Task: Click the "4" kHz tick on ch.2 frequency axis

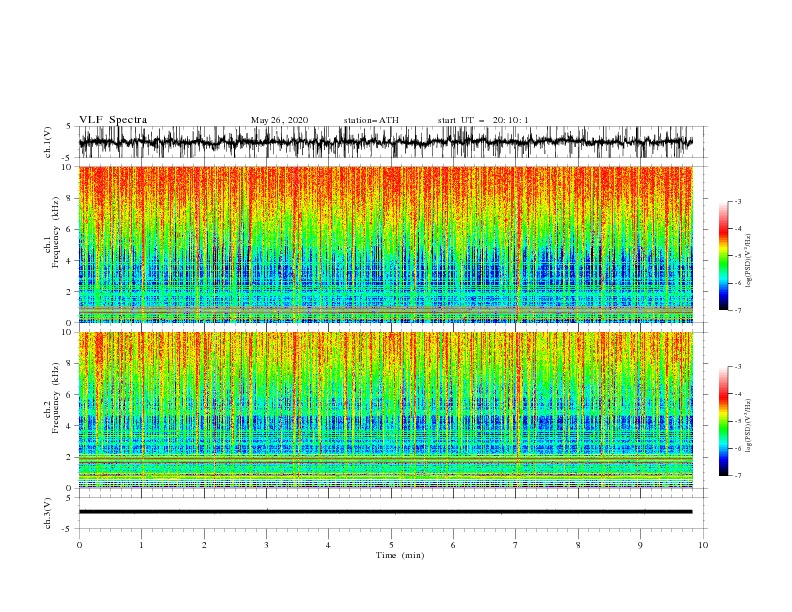Action: (x=70, y=426)
